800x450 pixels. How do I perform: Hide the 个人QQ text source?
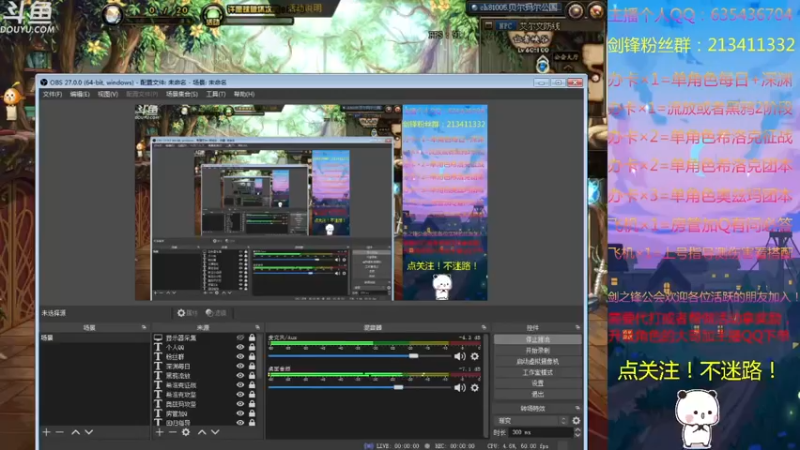click(240, 347)
